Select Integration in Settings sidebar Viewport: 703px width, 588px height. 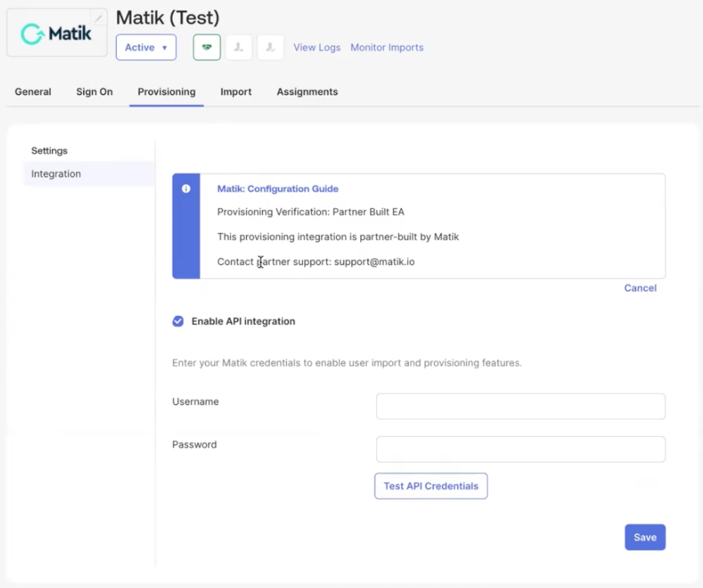click(56, 174)
